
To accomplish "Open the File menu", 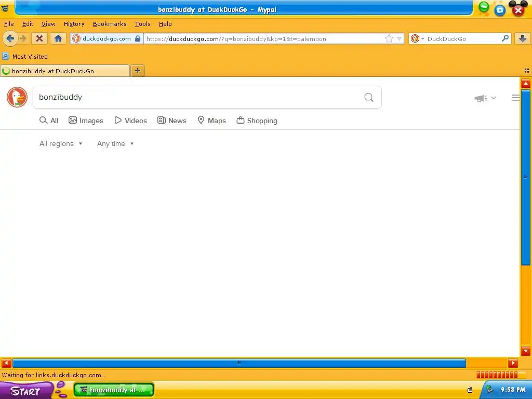I will pyautogui.click(x=9, y=24).
